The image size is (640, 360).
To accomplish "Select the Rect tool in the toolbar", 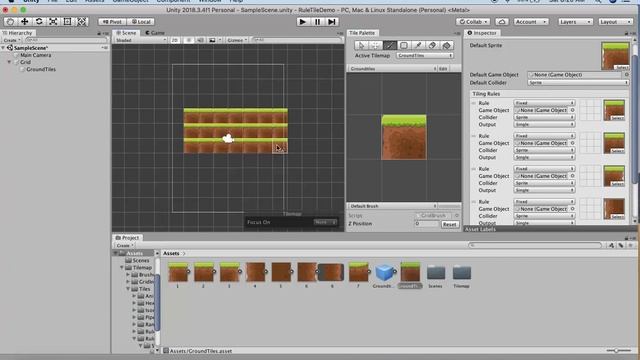I will (x=67, y=22).
